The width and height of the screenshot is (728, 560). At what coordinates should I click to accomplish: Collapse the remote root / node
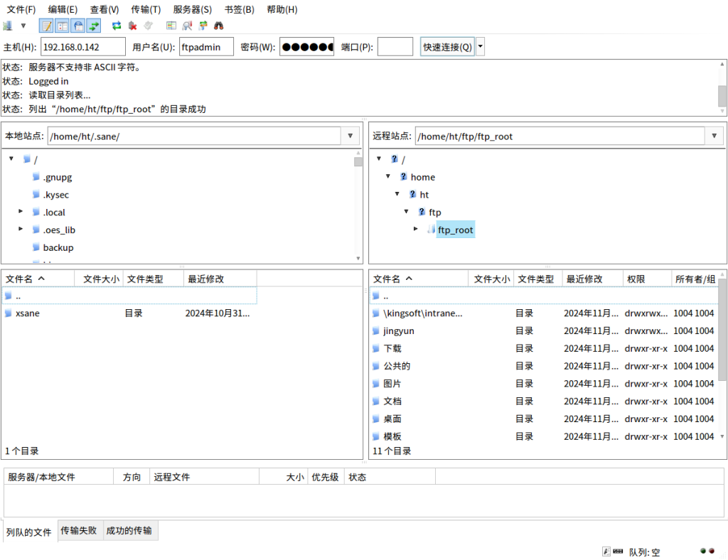pos(379,158)
